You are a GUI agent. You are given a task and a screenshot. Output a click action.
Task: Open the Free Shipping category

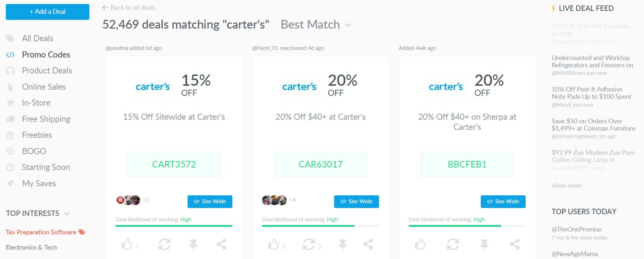(x=46, y=119)
